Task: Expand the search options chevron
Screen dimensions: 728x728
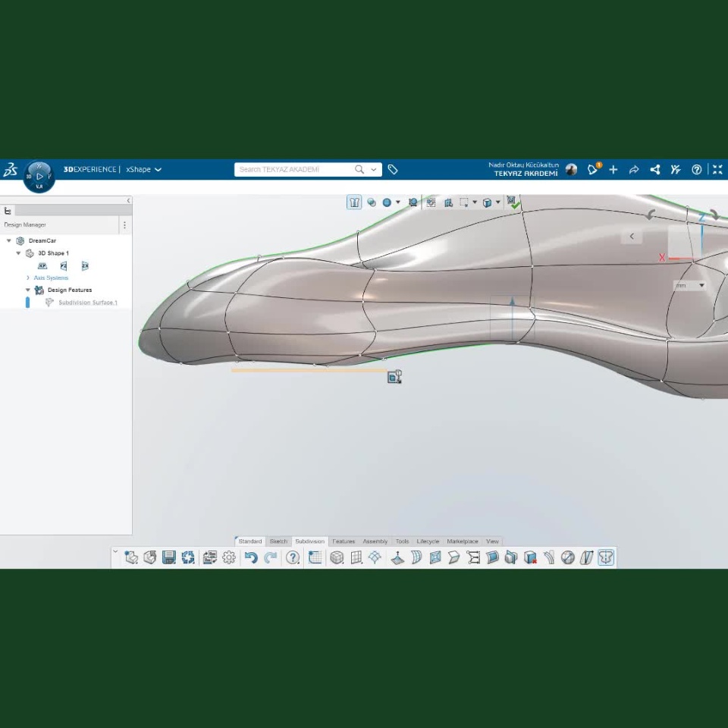Action: pos(374,169)
